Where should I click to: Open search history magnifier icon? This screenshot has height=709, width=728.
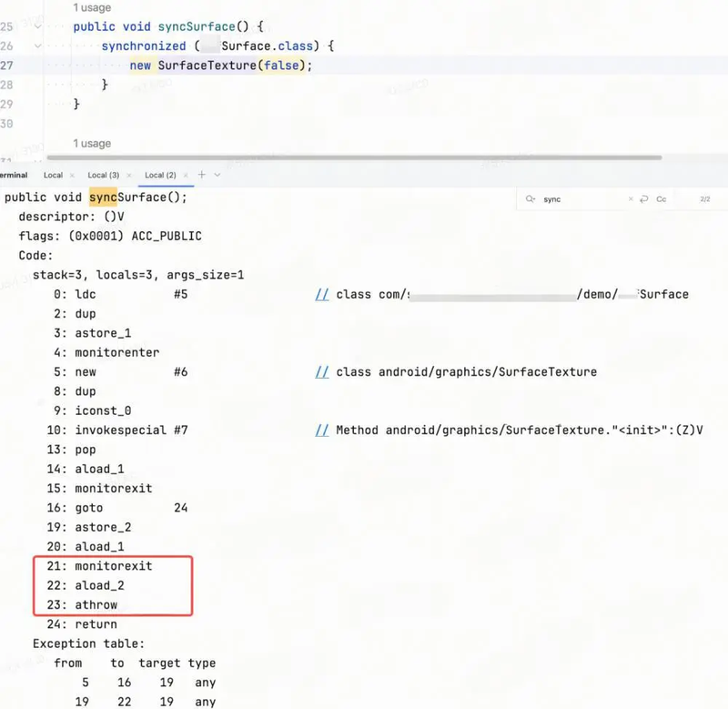tap(531, 199)
